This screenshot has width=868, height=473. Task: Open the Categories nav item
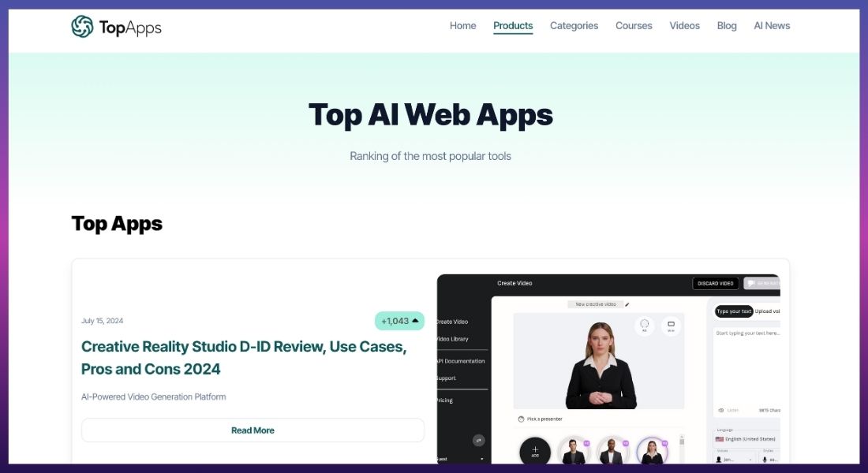[574, 25]
